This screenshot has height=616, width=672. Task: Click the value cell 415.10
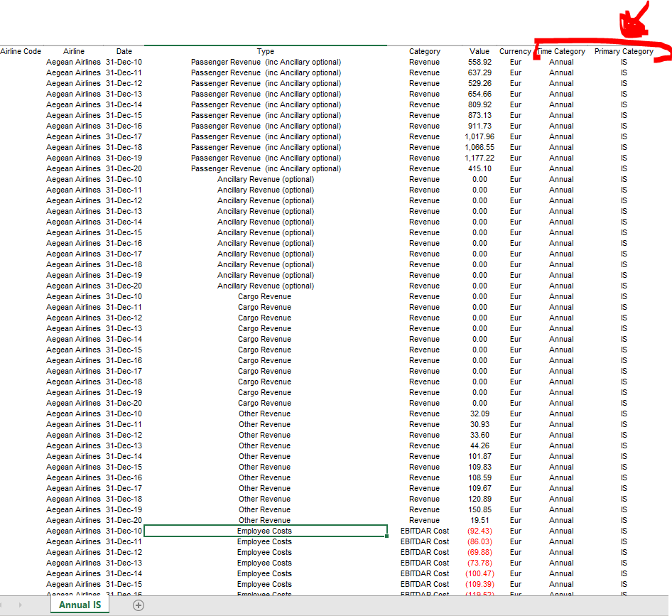click(479, 169)
